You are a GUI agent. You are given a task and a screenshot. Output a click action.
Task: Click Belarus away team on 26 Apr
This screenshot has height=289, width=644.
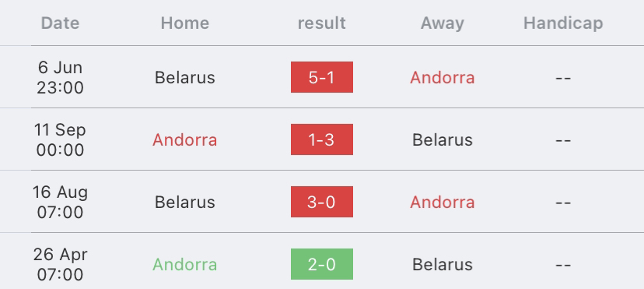[x=443, y=265]
